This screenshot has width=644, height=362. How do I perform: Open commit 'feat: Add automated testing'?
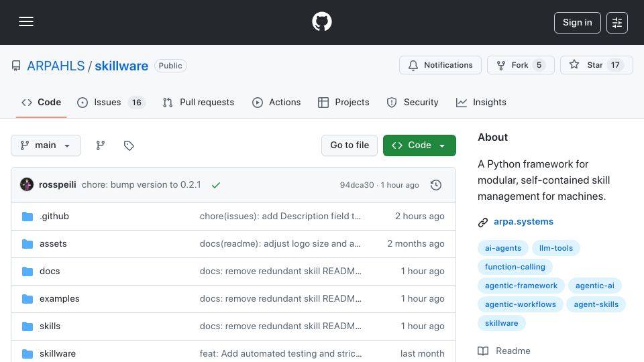click(281, 354)
